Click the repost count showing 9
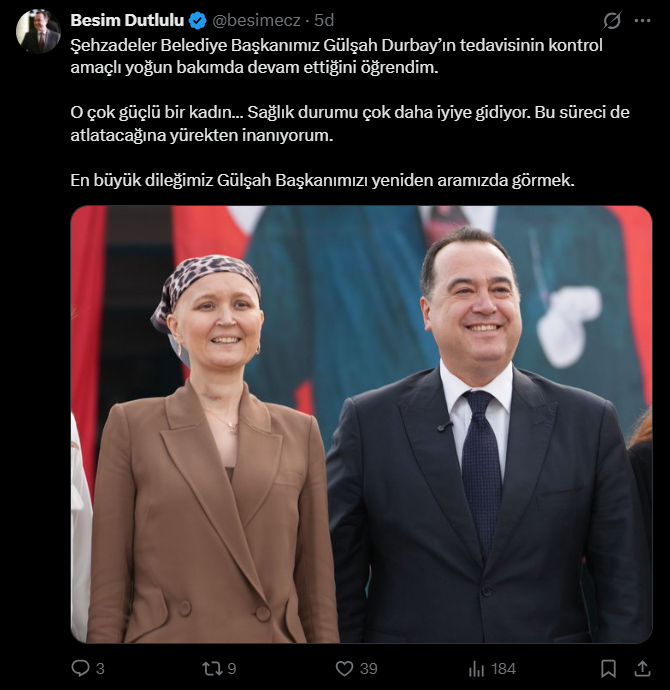Image resolution: width=670 pixels, height=690 pixels. point(232,669)
